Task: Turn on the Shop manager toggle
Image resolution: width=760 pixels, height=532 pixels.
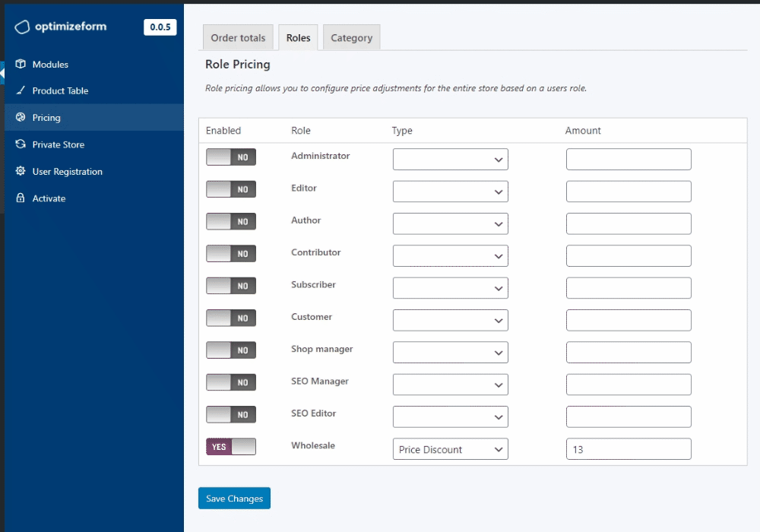Action: click(231, 350)
